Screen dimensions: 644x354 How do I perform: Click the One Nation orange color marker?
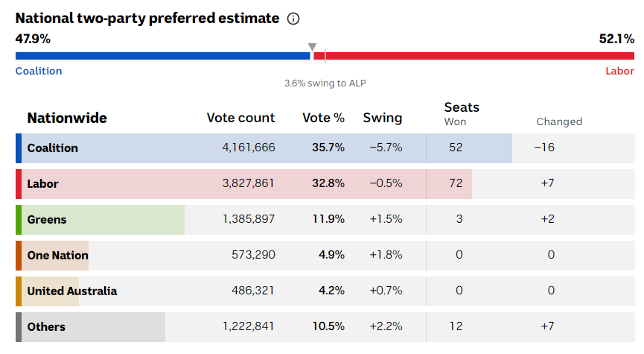(x=19, y=255)
